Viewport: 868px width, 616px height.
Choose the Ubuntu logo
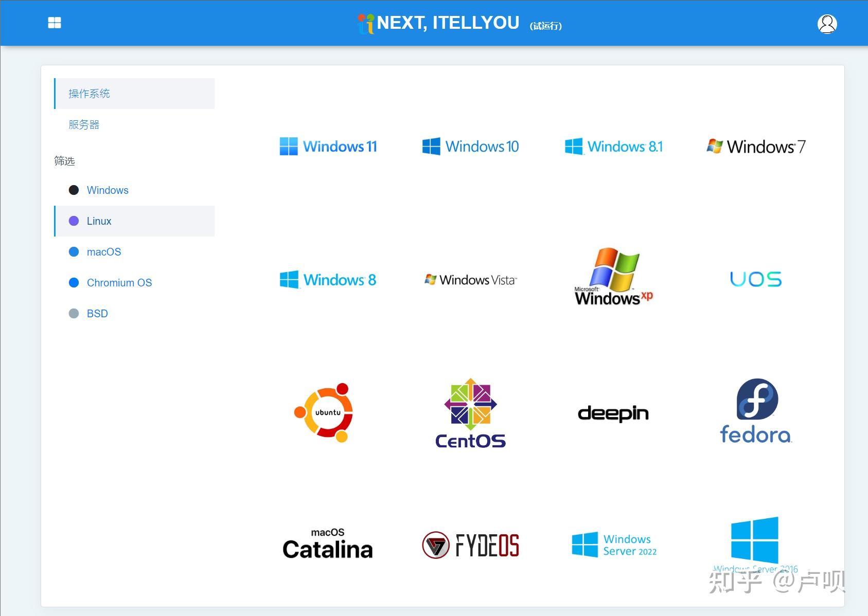point(325,412)
